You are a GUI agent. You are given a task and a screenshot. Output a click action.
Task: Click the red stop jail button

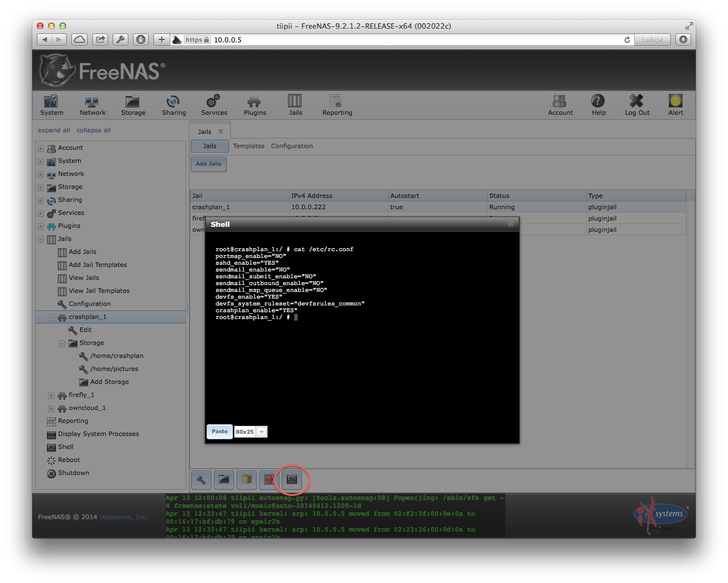(x=269, y=480)
